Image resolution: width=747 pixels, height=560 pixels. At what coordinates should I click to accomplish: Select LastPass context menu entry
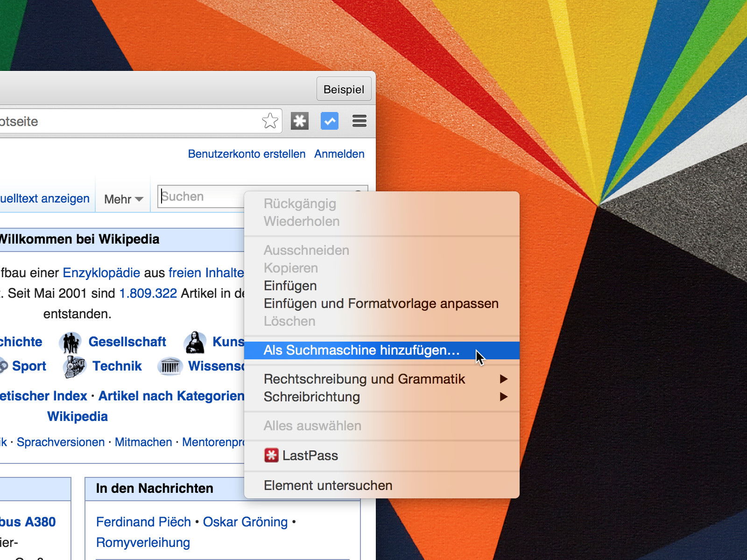pyautogui.click(x=382, y=455)
